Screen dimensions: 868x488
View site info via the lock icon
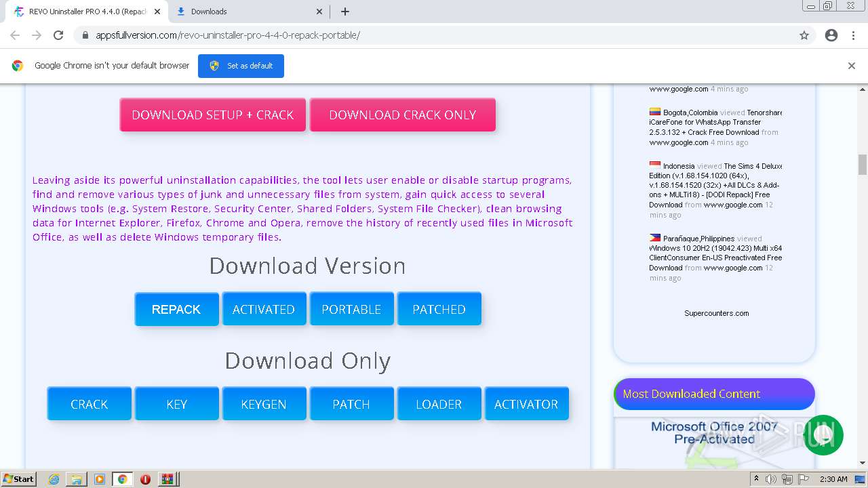point(85,35)
